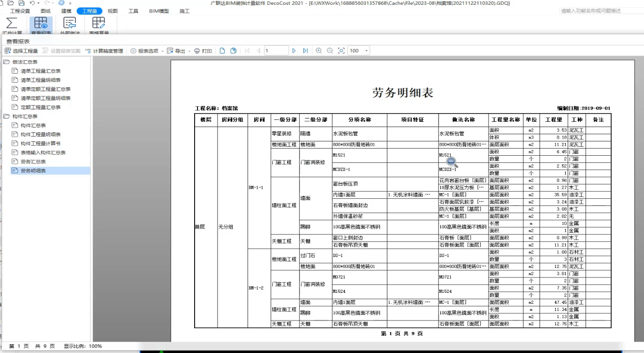
Task: Switch to multi-page view icon
Action: [x=233, y=51]
